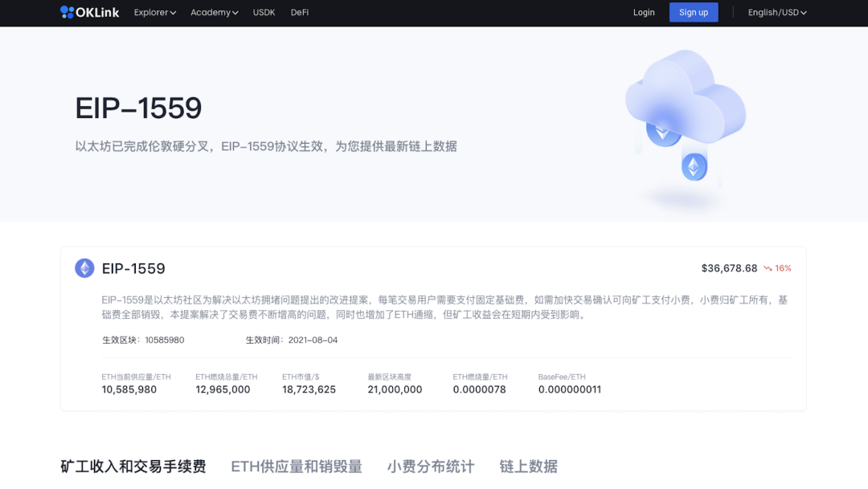
Task: Open the English/USD language selector
Action: coord(777,12)
